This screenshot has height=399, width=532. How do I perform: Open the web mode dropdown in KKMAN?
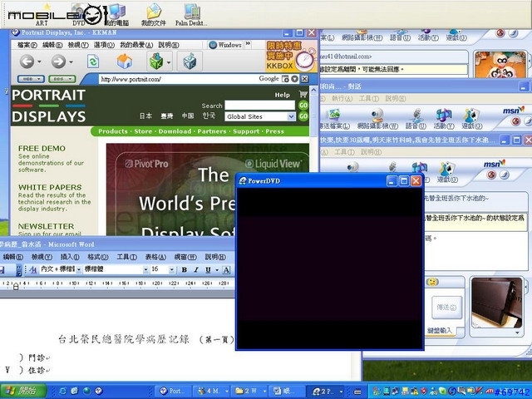pyautogui.click(x=31, y=79)
